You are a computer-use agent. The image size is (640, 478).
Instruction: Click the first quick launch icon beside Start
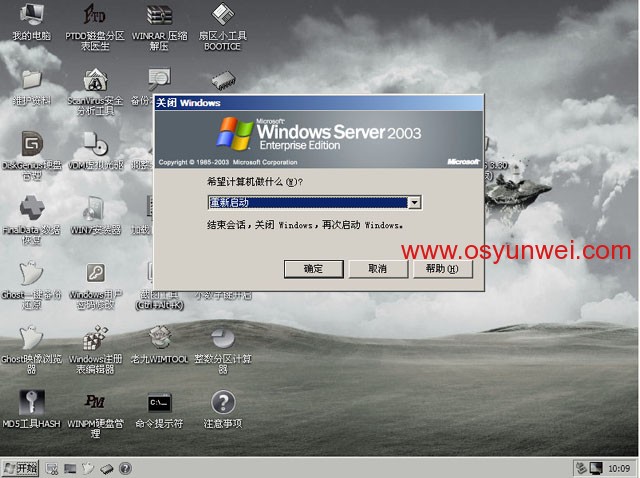tap(51, 469)
